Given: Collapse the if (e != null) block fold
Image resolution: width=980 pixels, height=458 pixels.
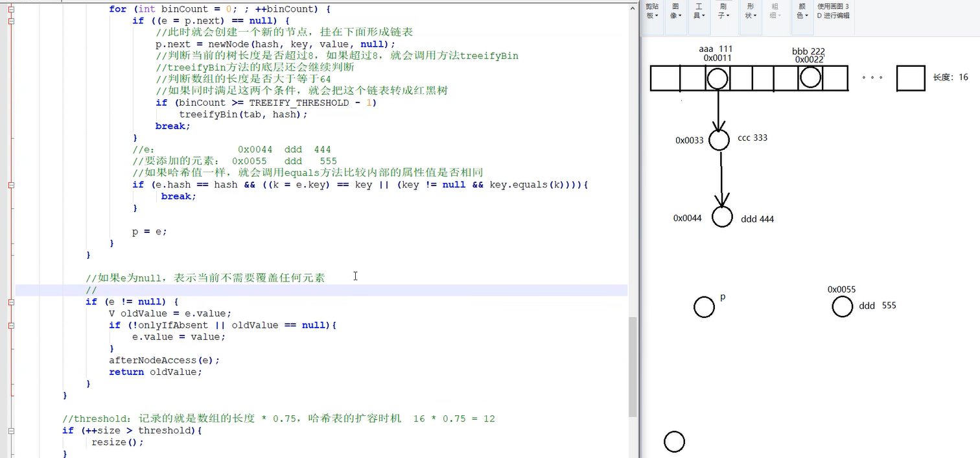Looking at the screenshot, I should tap(10, 302).
